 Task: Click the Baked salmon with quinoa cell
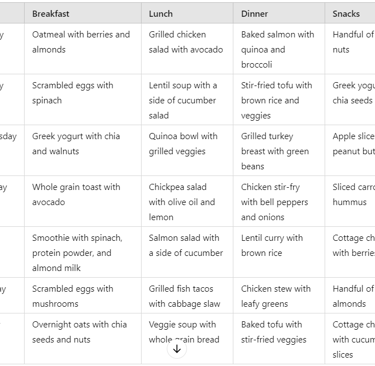(279, 49)
